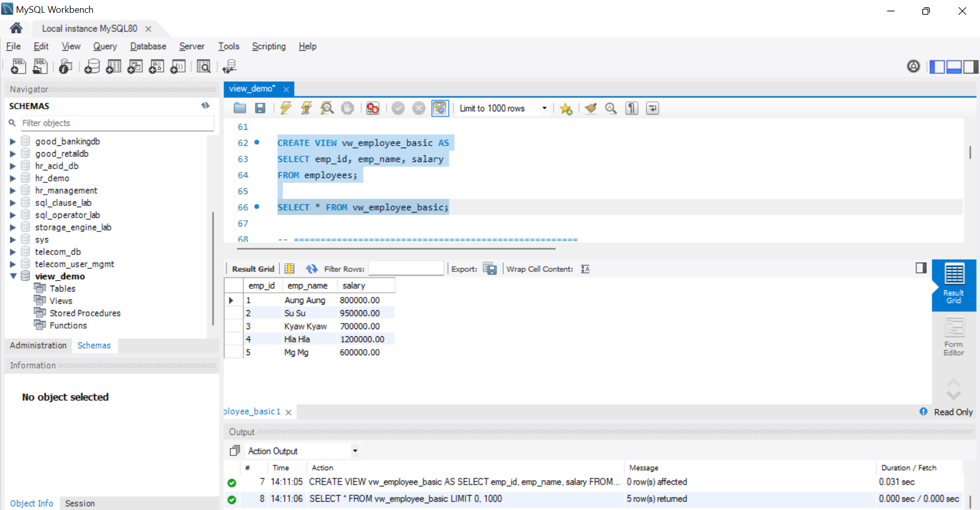
Task: Reconnect to DBMS icon
Action: point(229,66)
